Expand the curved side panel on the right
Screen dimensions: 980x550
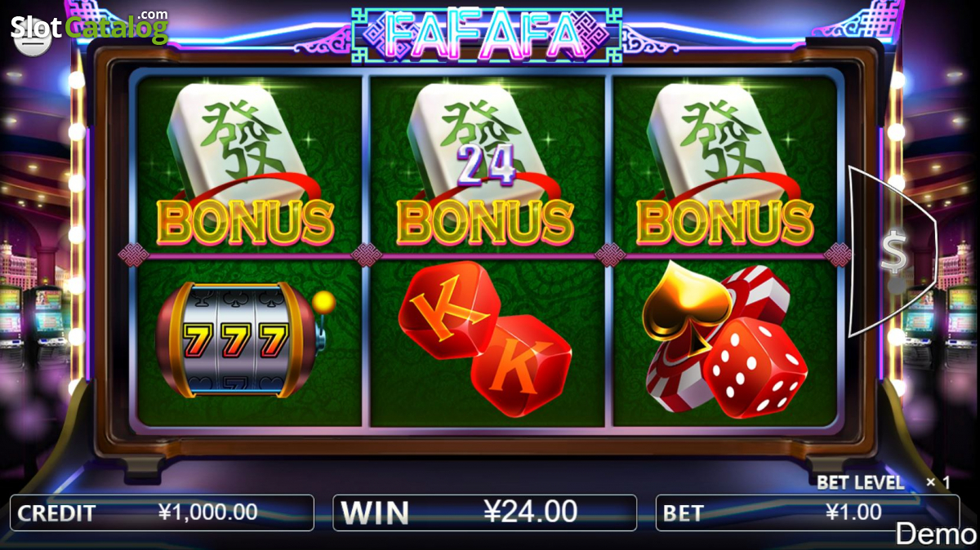892,252
